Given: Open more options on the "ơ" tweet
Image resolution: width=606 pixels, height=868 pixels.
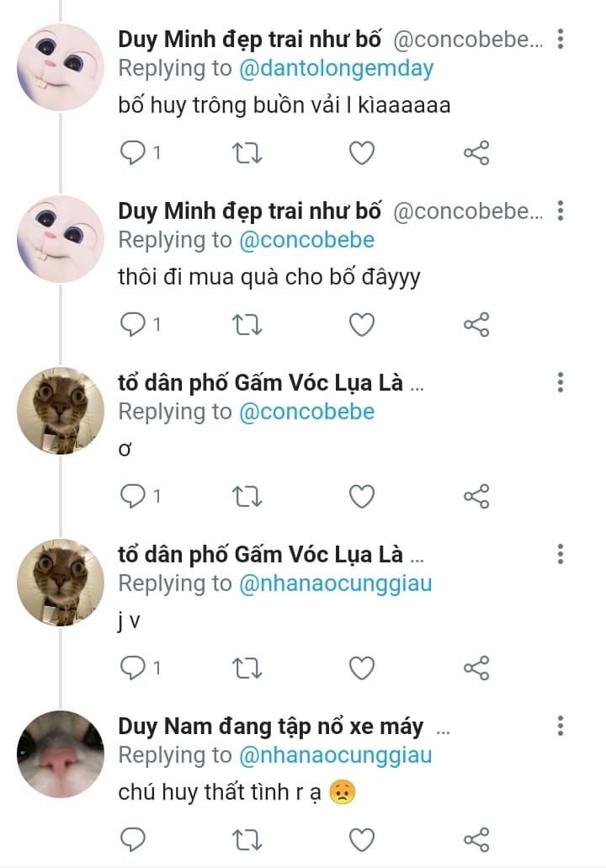Looking at the screenshot, I should click(x=561, y=382).
